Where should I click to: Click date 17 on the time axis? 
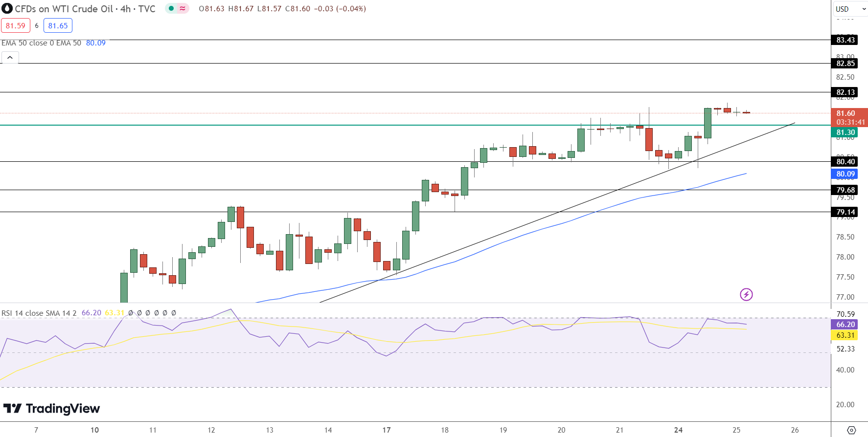(x=387, y=430)
